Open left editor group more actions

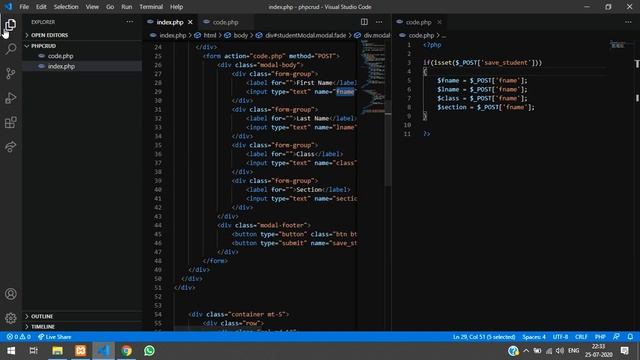pyautogui.click(x=379, y=22)
